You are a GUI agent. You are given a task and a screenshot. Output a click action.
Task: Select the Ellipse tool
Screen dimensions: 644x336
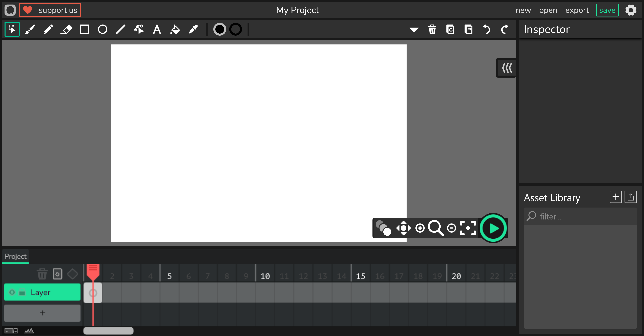coord(102,29)
